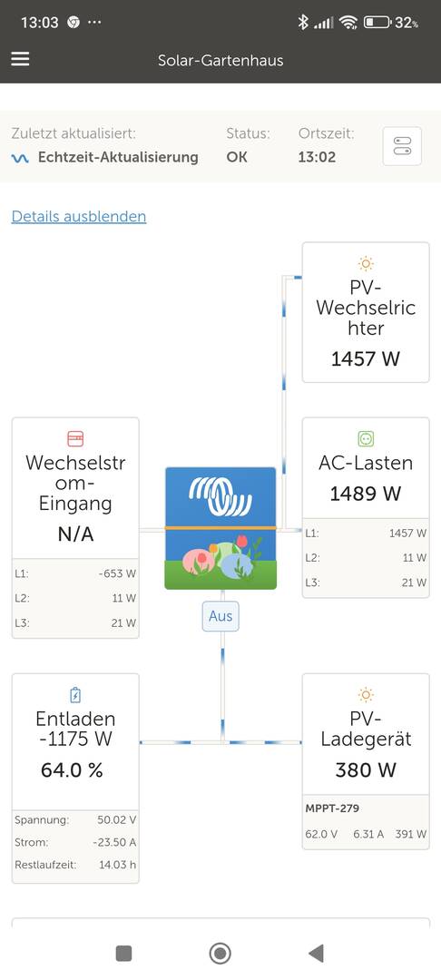The image size is (441, 980).
Task: Tap the sun icon above PV-Ladegerät
Action: pos(366,694)
